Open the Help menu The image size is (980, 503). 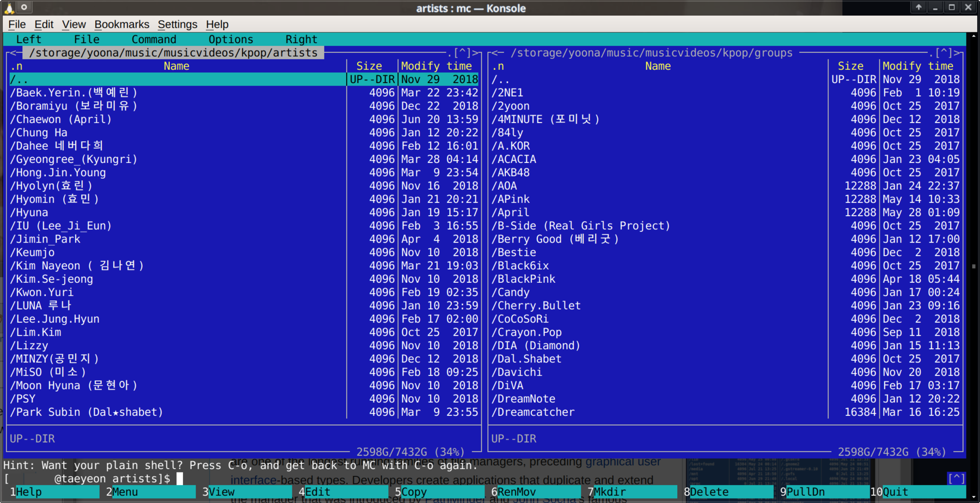point(217,25)
